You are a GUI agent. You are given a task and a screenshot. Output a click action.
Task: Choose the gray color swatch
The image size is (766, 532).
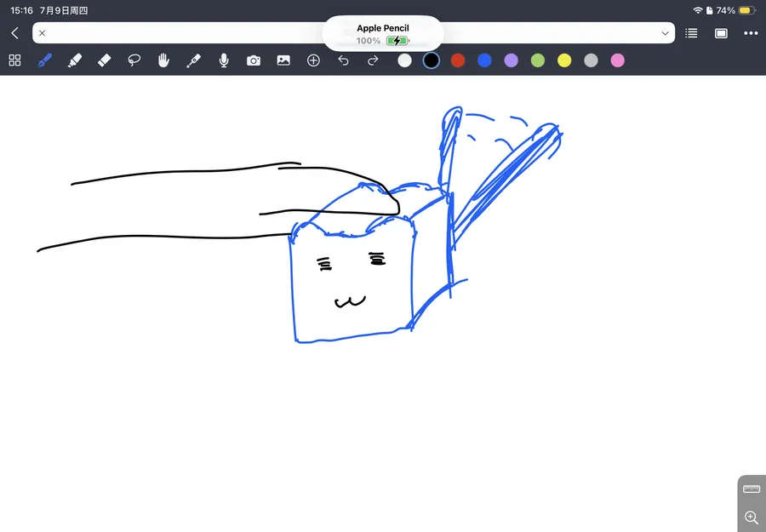[x=591, y=60]
